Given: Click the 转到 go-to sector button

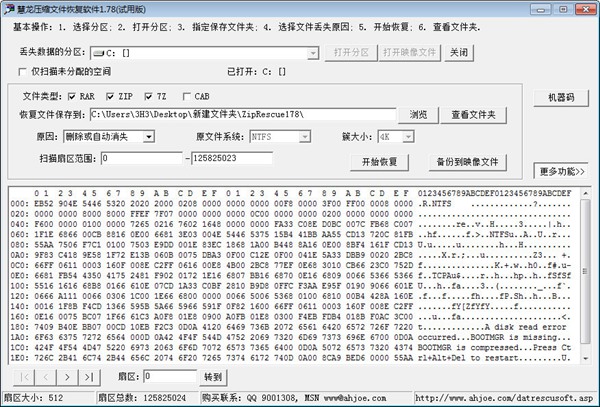Looking at the screenshot, I should (x=213, y=378).
